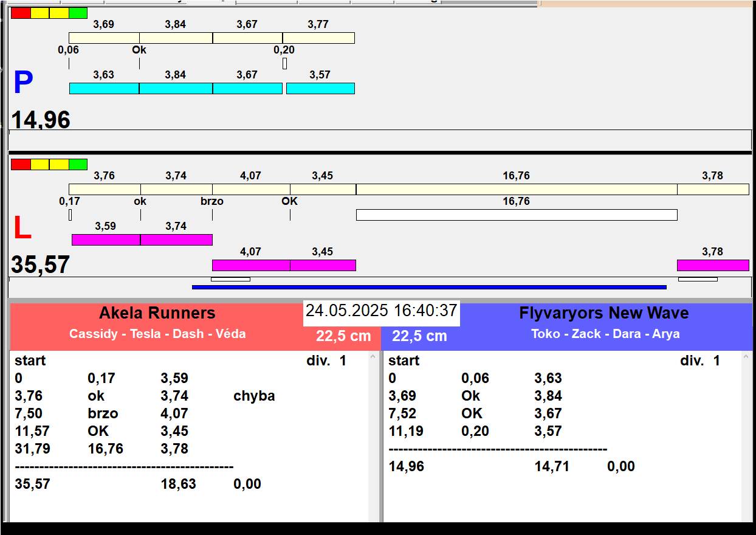The width and height of the screenshot is (756, 535).
Task: Select the chyba entry in Akela results
Action: click(x=254, y=396)
